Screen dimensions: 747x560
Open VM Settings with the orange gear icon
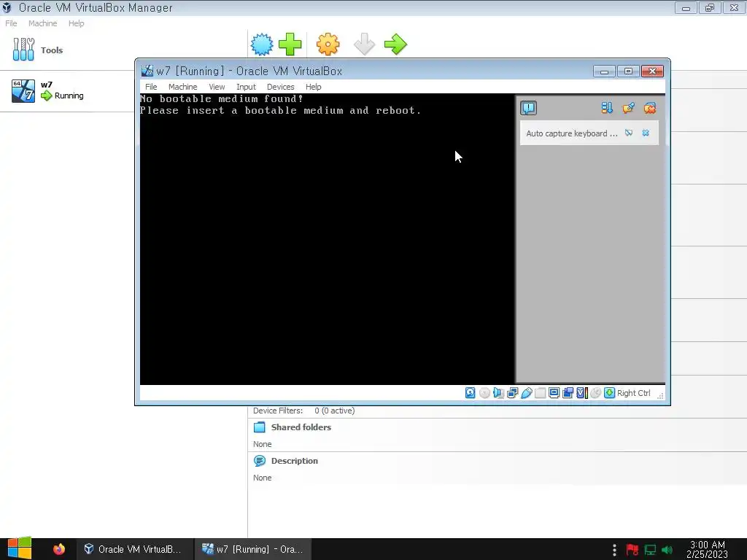point(328,44)
